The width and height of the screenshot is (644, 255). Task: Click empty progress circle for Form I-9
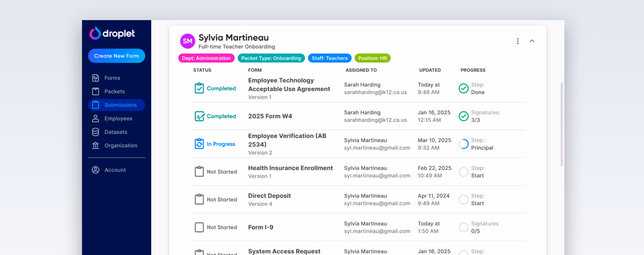(x=463, y=227)
